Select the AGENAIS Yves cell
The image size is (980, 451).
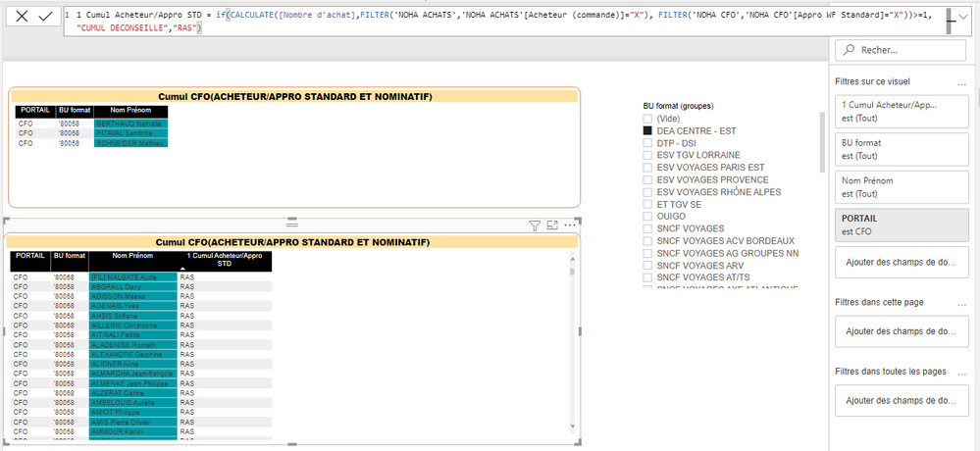(x=133, y=306)
